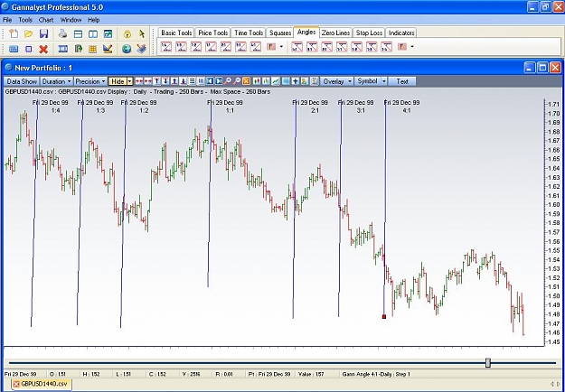Select the downward 1:1 Gann angle tool
Image resolution: width=565 pixels, height=392 pixels.
(x=342, y=47)
